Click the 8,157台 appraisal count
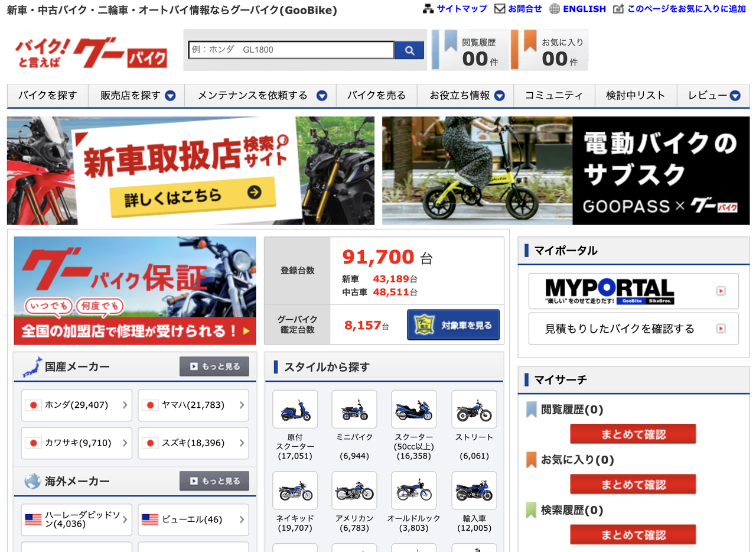756x552 pixels. tap(367, 325)
